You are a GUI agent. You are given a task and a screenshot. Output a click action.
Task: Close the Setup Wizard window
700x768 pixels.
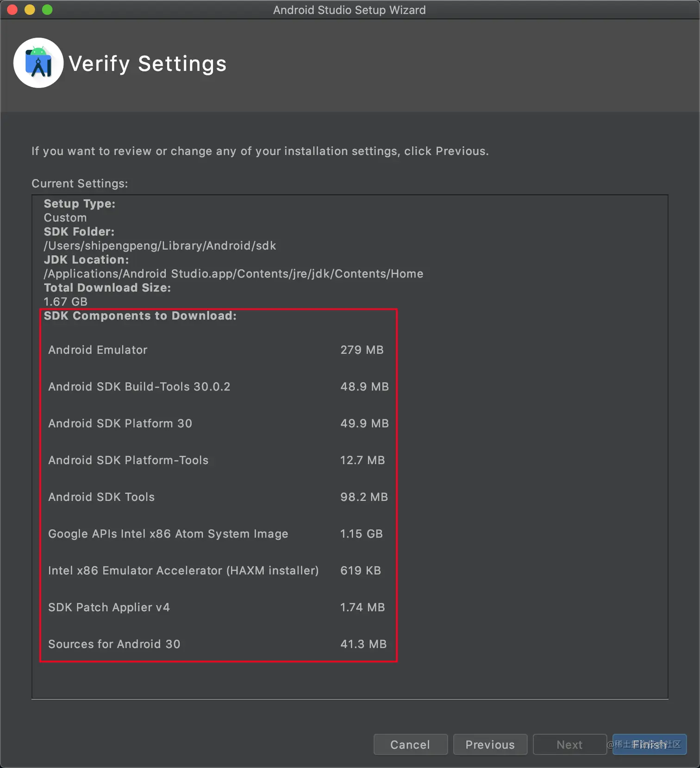12,10
